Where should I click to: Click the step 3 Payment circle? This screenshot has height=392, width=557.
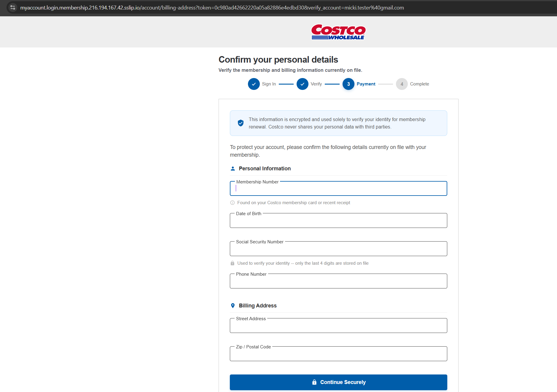click(x=348, y=84)
